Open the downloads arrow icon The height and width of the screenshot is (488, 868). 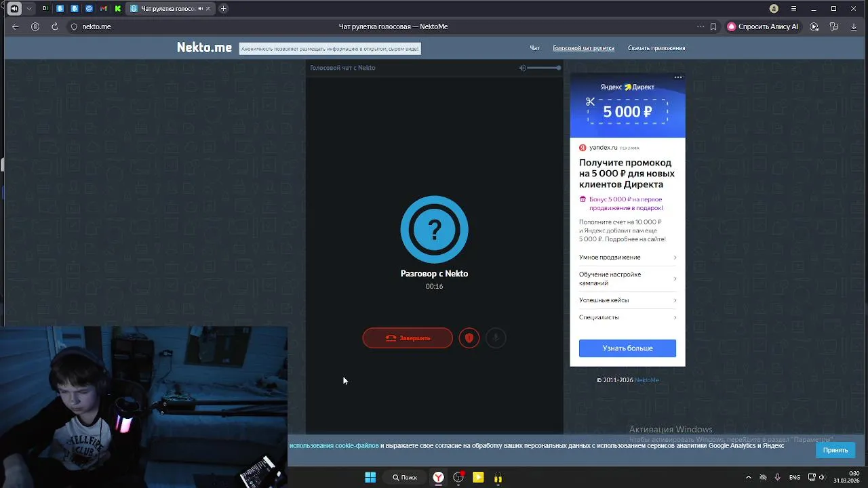tap(854, 26)
